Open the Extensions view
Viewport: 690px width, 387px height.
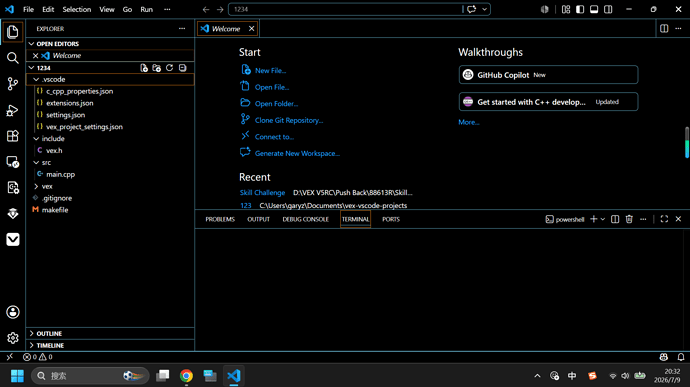(x=13, y=136)
